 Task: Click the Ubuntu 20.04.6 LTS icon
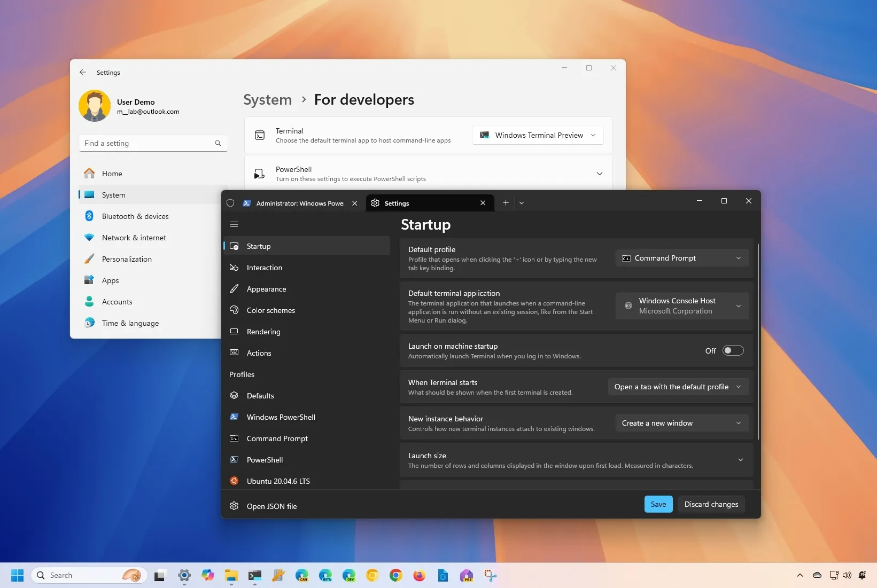234,481
